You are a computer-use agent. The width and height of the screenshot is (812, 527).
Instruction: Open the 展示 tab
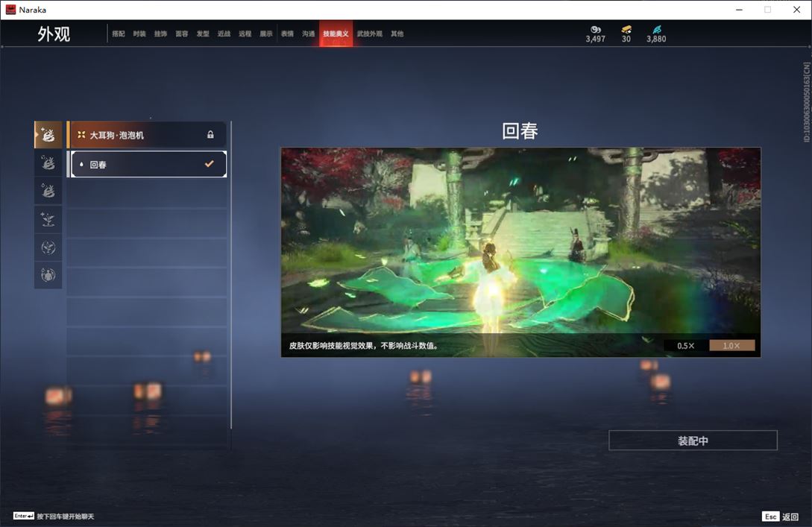266,34
